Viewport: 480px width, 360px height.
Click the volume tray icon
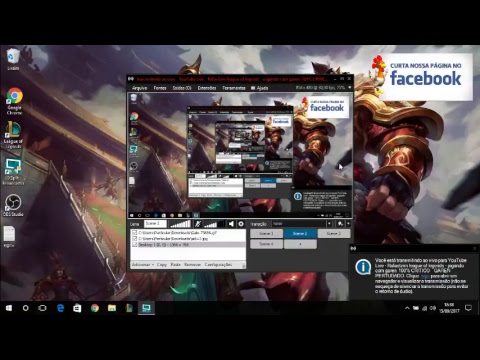click(433, 308)
